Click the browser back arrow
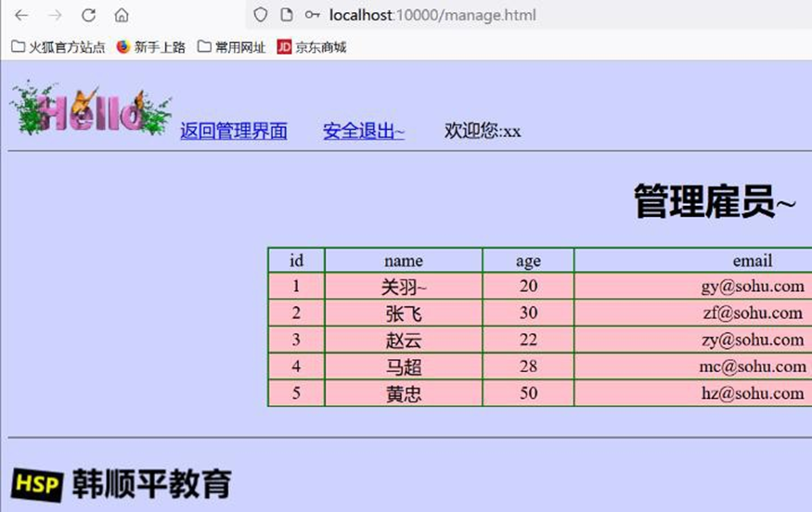Screen dimensions: 812x512 click(21, 16)
